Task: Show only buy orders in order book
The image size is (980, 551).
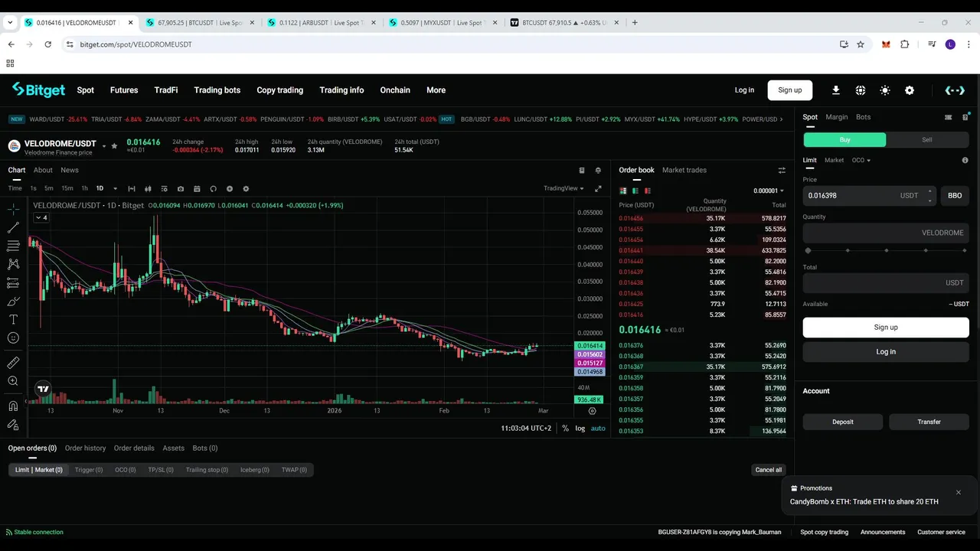Action: pos(635,191)
